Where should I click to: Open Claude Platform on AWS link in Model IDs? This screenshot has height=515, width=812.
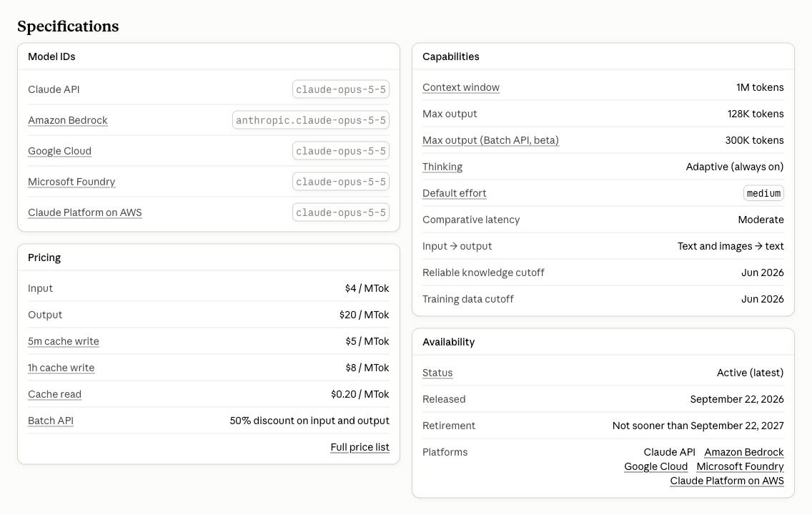pyautogui.click(x=85, y=212)
